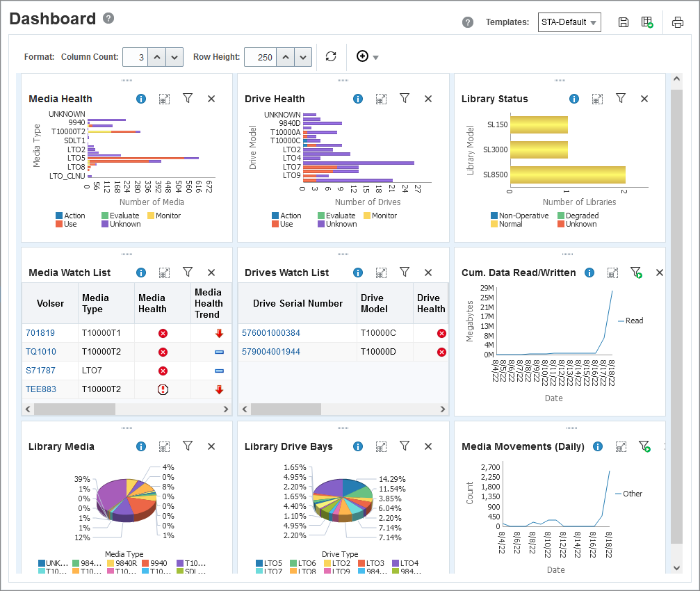Open the template manager table icon

click(x=647, y=22)
